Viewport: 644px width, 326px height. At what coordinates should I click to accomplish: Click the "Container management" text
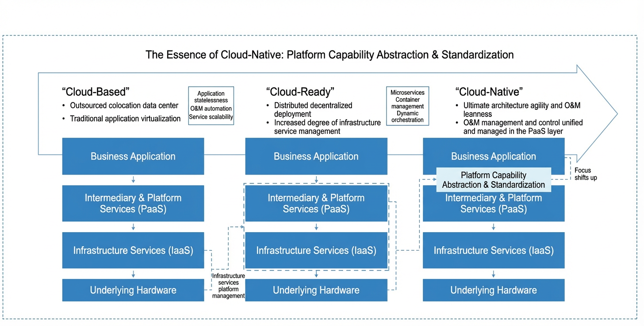(407, 103)
